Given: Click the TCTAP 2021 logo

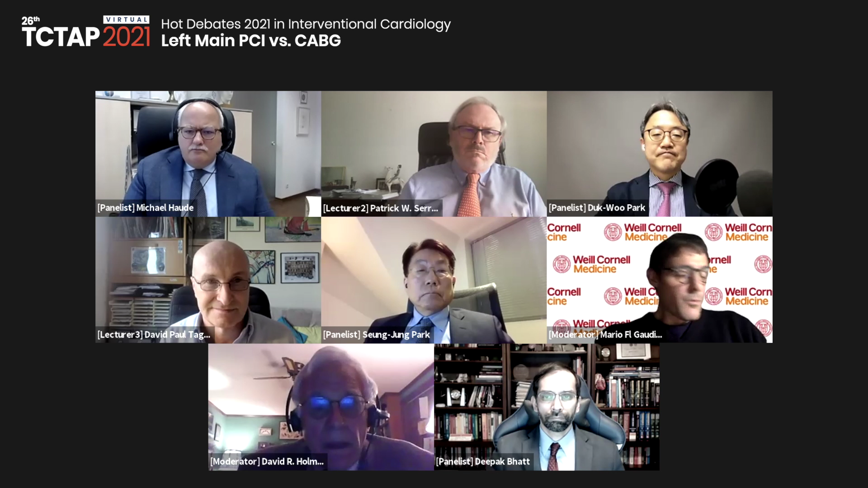Looking at the screenshot, I should pyautogui.click(x=86, y=32).
